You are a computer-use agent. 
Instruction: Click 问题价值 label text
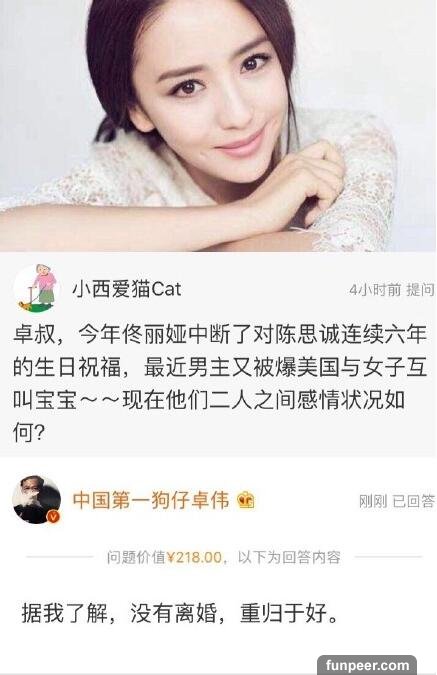tap(136, 557)
